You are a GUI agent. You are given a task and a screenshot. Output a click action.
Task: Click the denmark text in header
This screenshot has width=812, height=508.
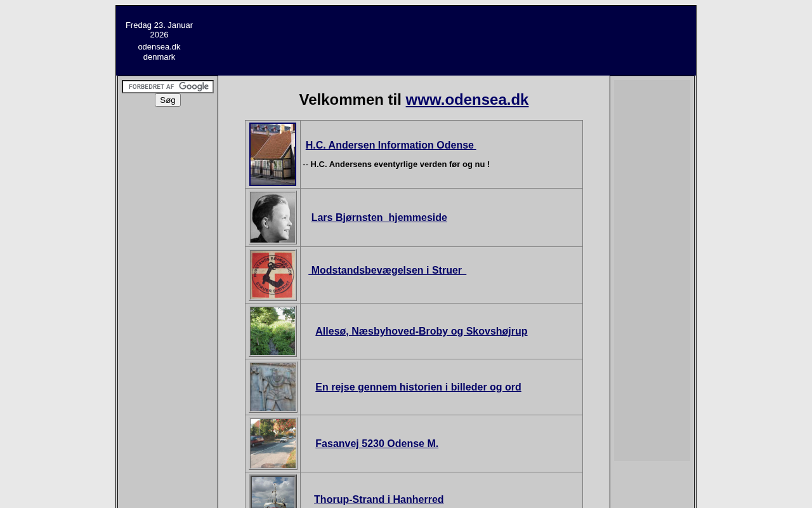coord(159,57)
